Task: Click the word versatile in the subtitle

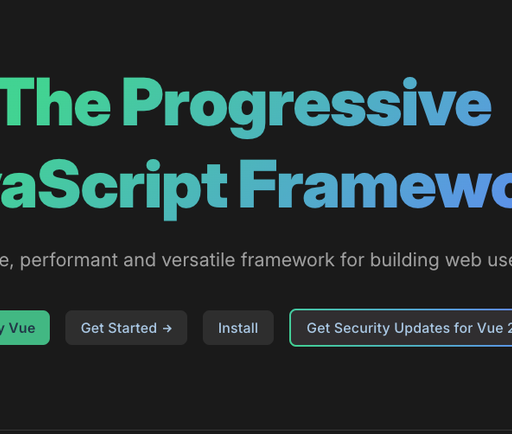Action: pyautogui.click(x=198, y=260)
